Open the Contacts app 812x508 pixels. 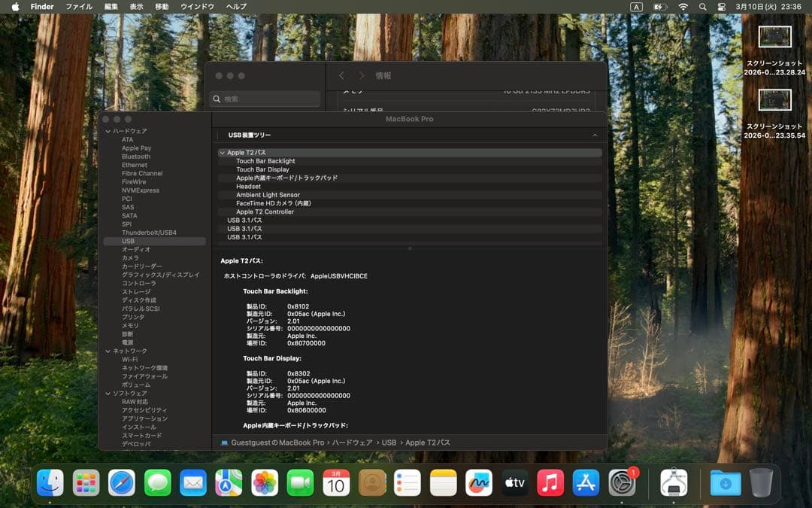[x=372, y=482]
